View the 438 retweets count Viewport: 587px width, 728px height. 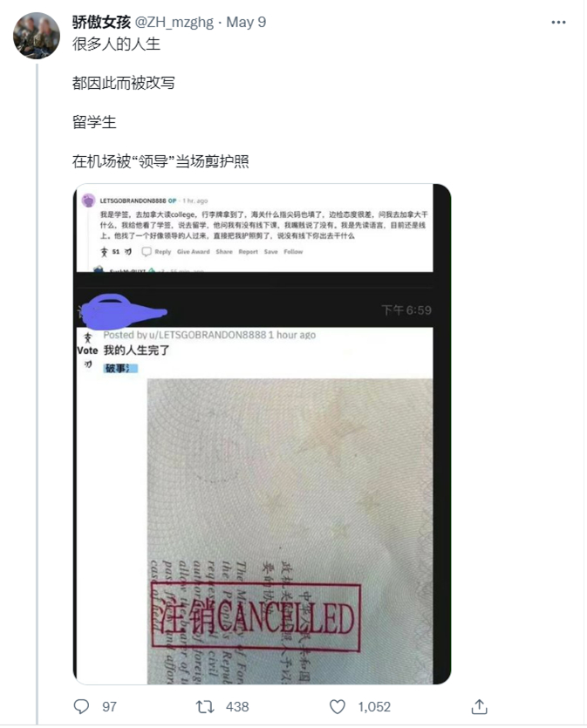[237, 707]
